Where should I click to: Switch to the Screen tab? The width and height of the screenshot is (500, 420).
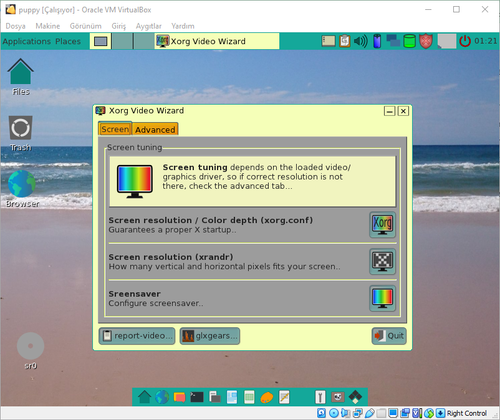pos(115,129)
